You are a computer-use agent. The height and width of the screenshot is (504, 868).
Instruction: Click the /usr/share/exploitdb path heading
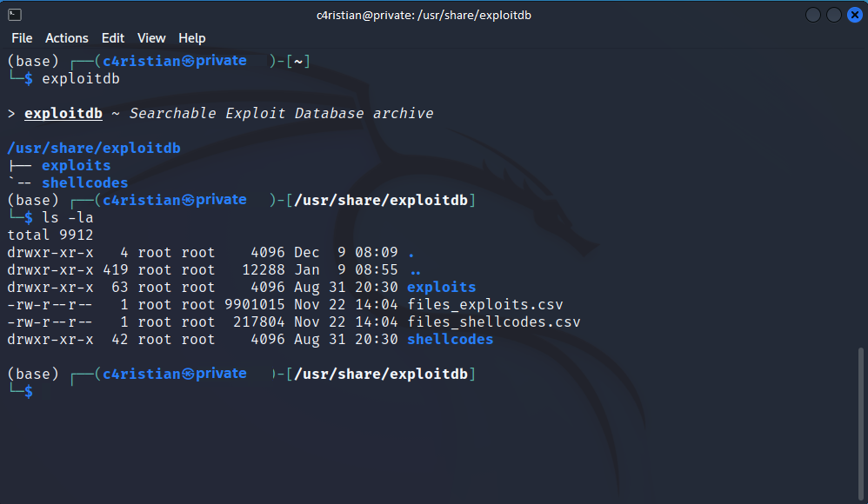pos(93,149)
